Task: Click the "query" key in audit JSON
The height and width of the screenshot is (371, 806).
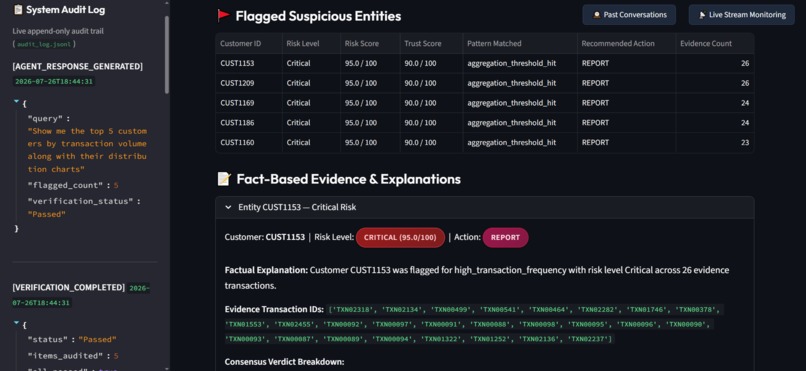Action: 45,119
